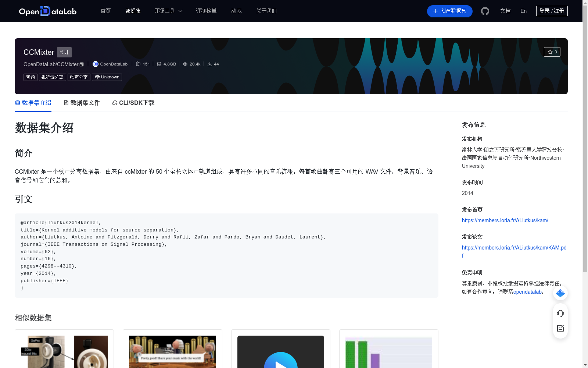The width and height of the screenshot is (588, 368).
Task: Click the 登录 / 注册 button
Action: [x=552, y=11]
